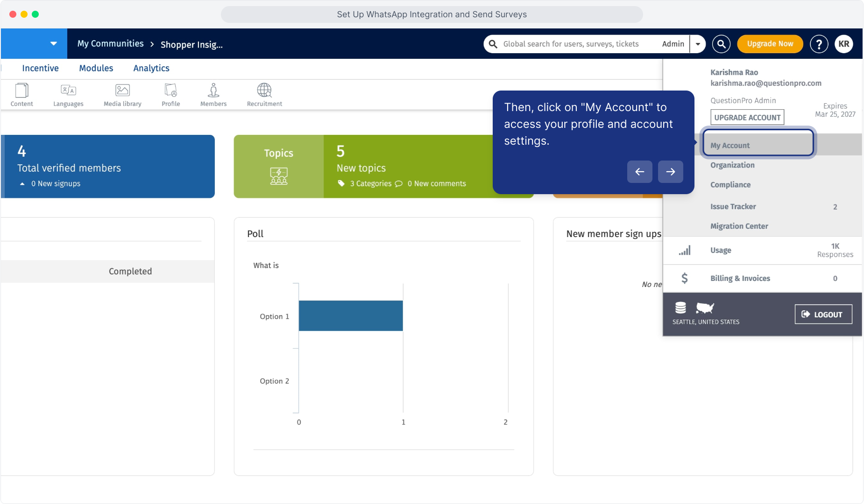Open Issue Tracker menu item
The width and height of the screenshot is (864, 504).
[733, 207]
